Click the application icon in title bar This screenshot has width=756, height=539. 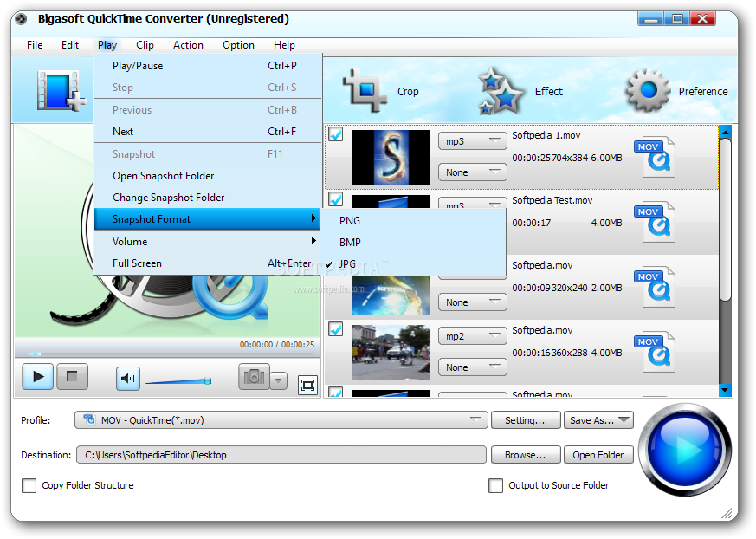(21, 19)
